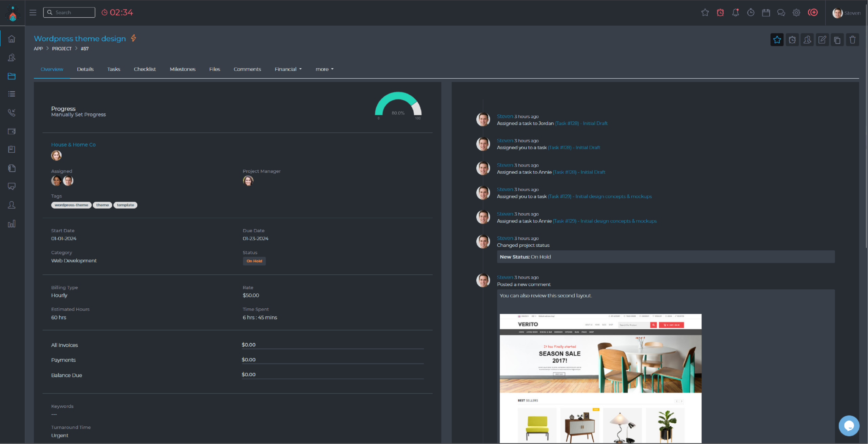
Task: Open the support tickets icon in sidebar
Action: (12, 186)
